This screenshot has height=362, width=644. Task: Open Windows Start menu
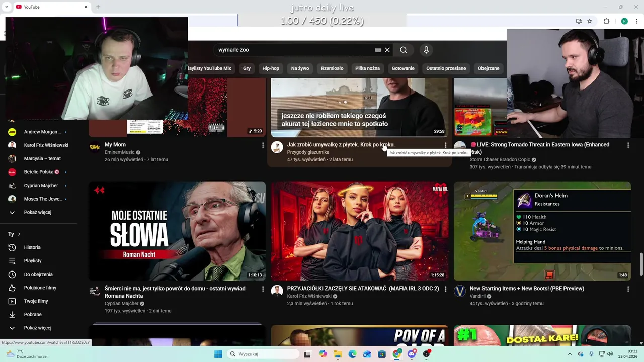tap(218, 354)
